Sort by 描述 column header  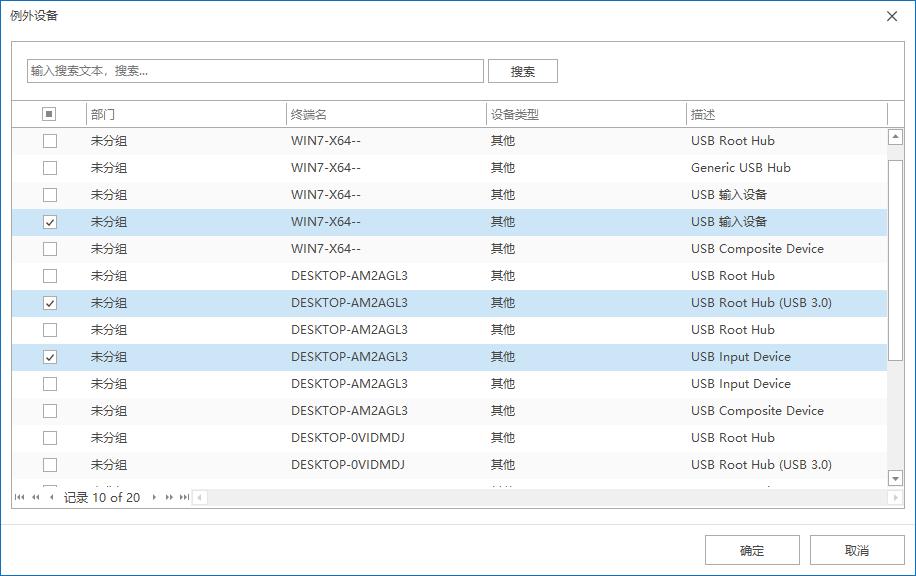point(786,114)
